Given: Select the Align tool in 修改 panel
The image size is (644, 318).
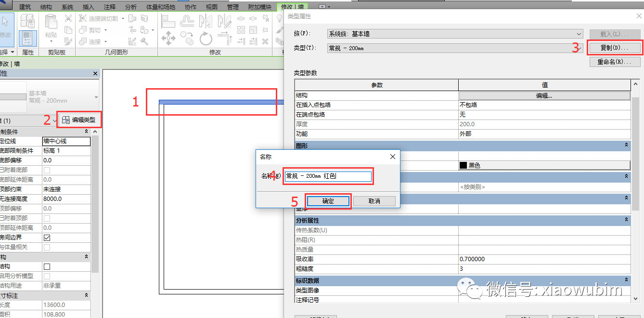Looking at the screenshot, I should pos(168,21).
